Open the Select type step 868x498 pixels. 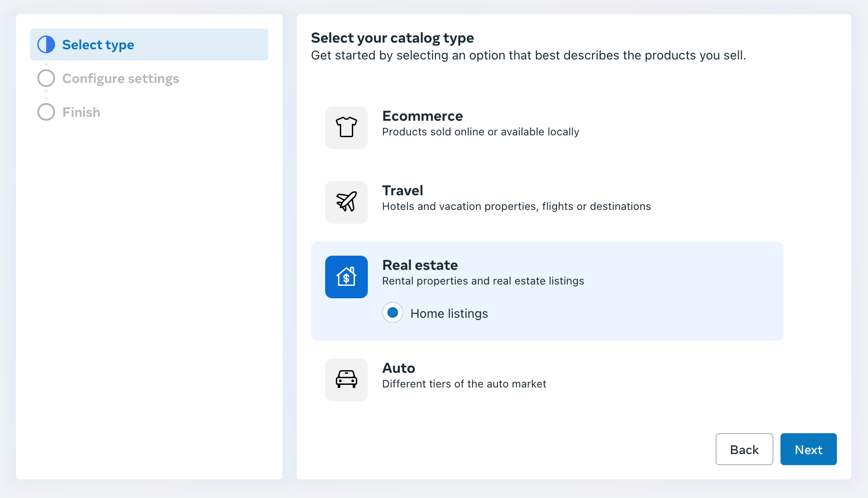98,45
